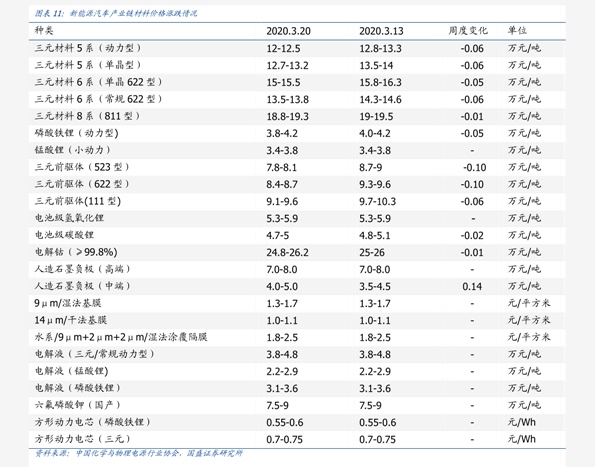Click the 六氟磷酸锂（国产）row label

coord(77,405)
